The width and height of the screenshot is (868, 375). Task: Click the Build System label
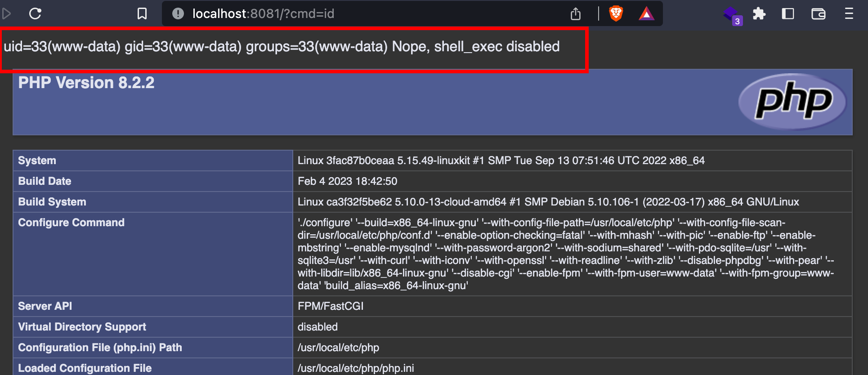pyautogui.click(x=52, y=202)
